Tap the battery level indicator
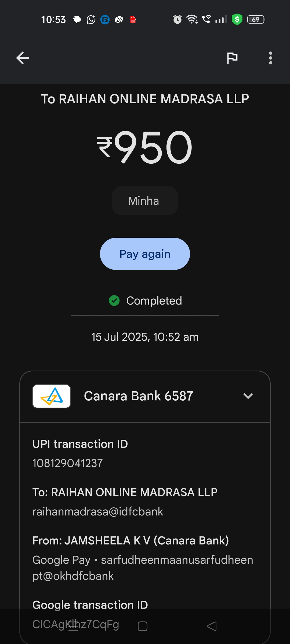Screen dimensions: 290x644 tap(256, 19)
